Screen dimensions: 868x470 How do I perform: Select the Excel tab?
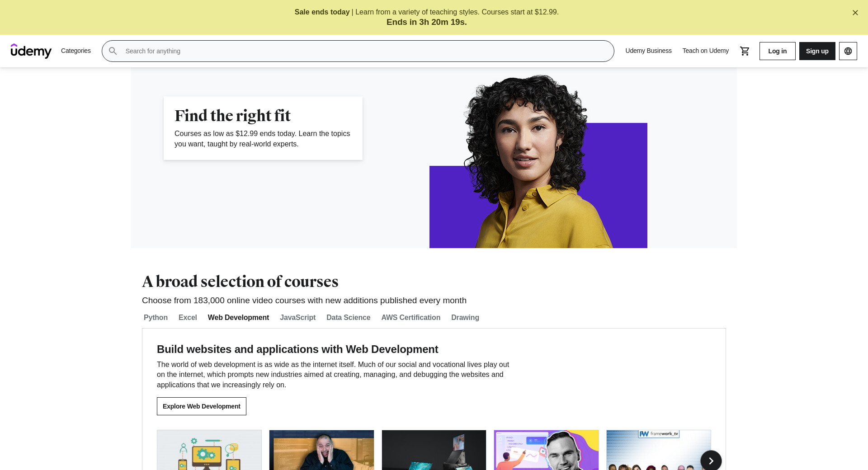pos(188,317)
